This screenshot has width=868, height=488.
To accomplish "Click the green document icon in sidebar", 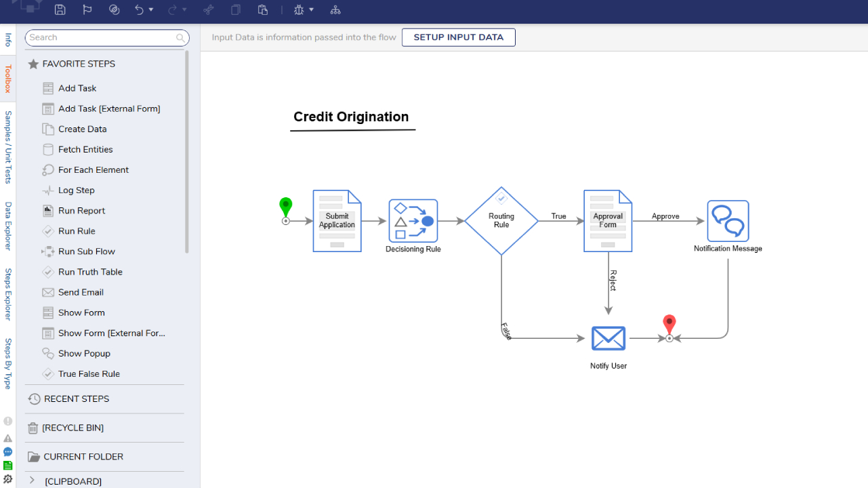I will [x=8, y=466].
